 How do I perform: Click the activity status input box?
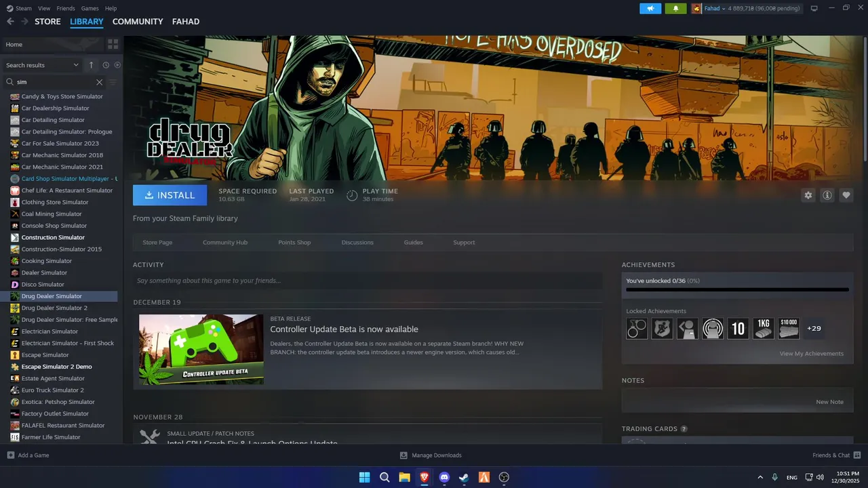pyautogui.click(x=368, y=281)
